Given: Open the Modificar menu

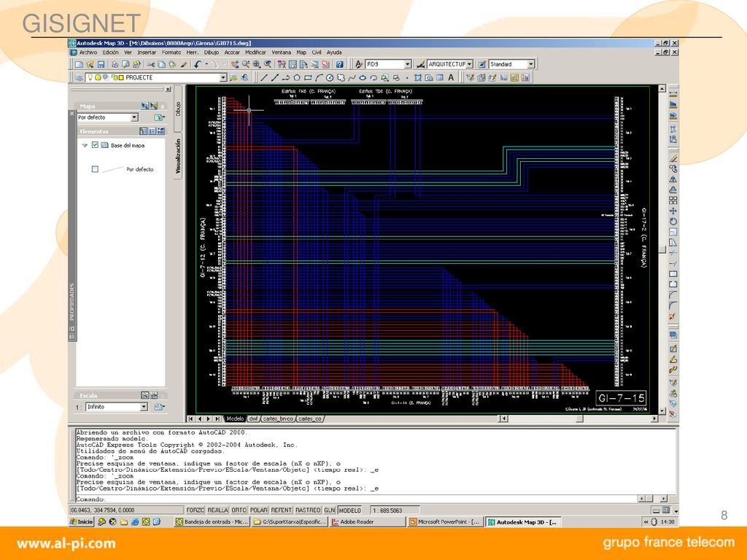Looking at the screenshot, I should tap(255, 52).
